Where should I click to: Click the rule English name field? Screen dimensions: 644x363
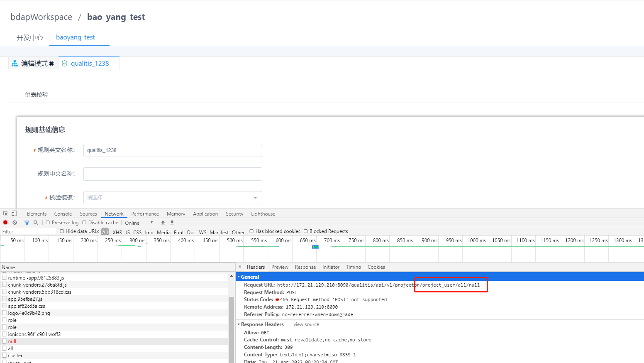click(x=173, y=150)
